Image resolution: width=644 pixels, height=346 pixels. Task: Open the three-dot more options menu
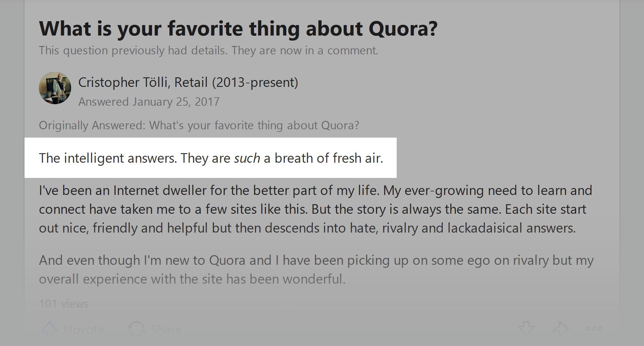pos(594,329)
